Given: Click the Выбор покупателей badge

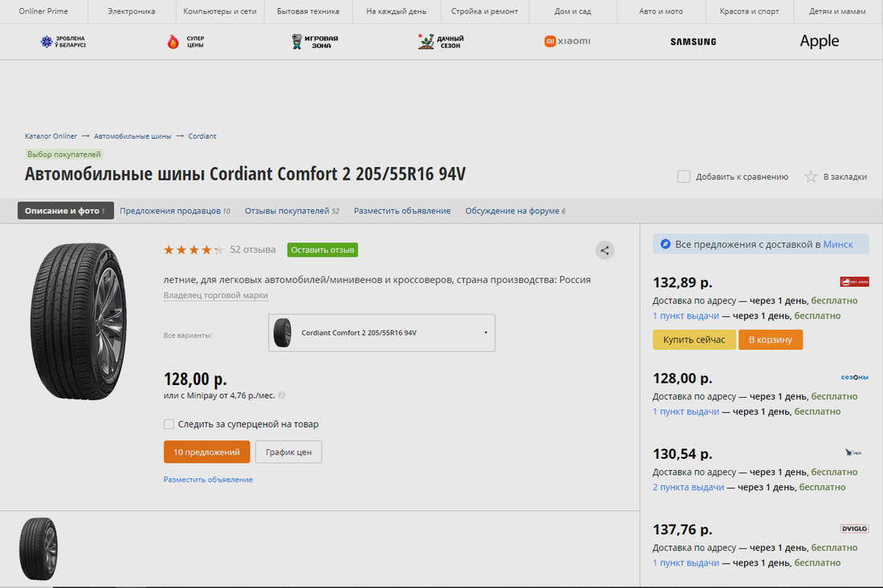Looking at the screenshot, I should coord(63,154).
